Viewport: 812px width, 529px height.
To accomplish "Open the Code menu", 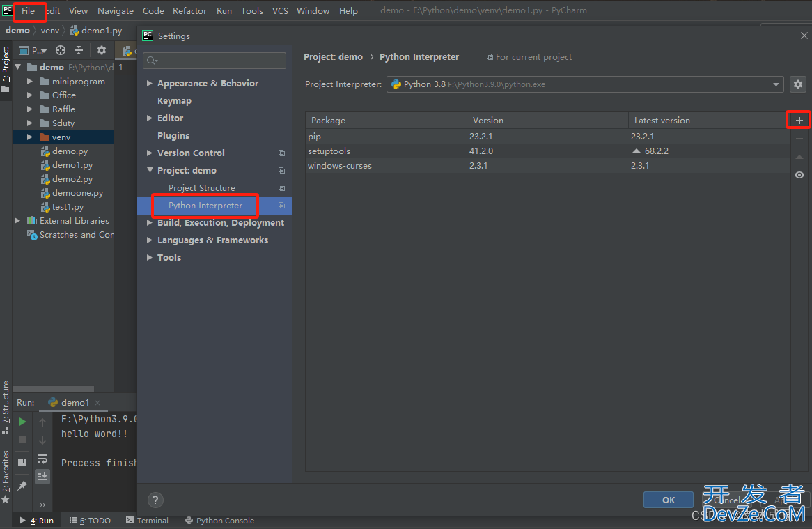I will point(153,11).
